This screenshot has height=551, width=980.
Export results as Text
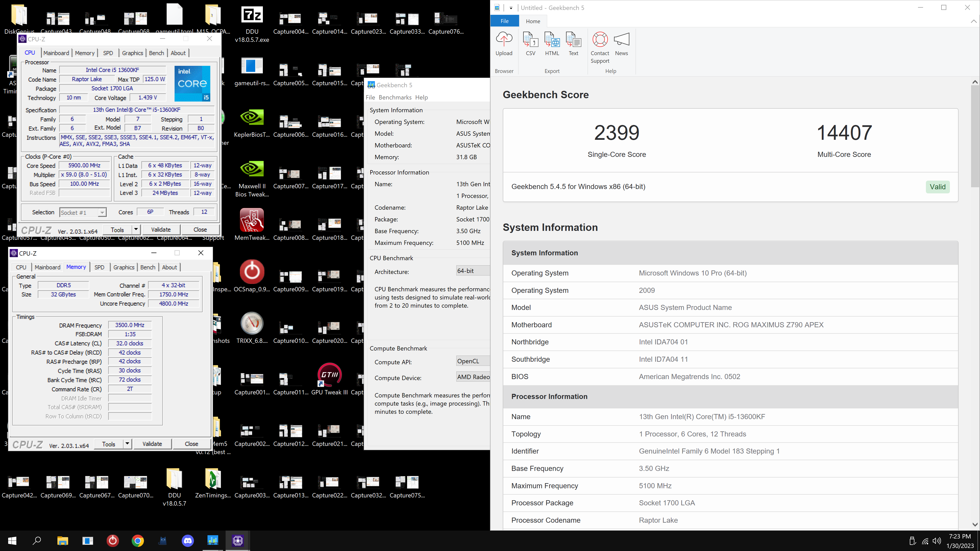click(x=573, y=44)
